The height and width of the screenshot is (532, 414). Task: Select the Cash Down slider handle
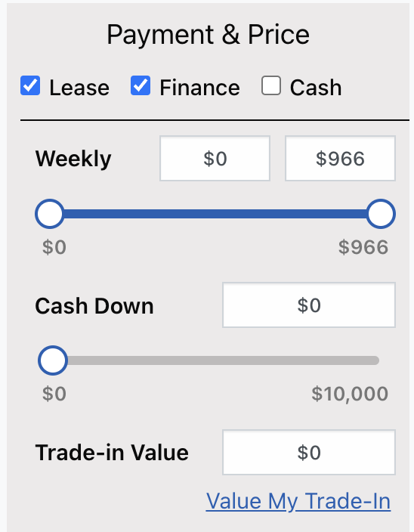pyautogui.click(x=53, y=360)
